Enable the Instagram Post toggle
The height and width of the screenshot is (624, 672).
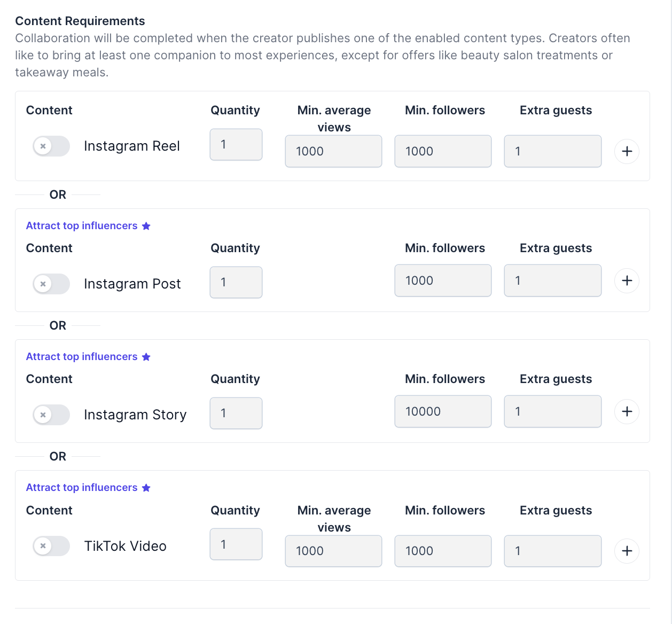[x=51, y=284]
